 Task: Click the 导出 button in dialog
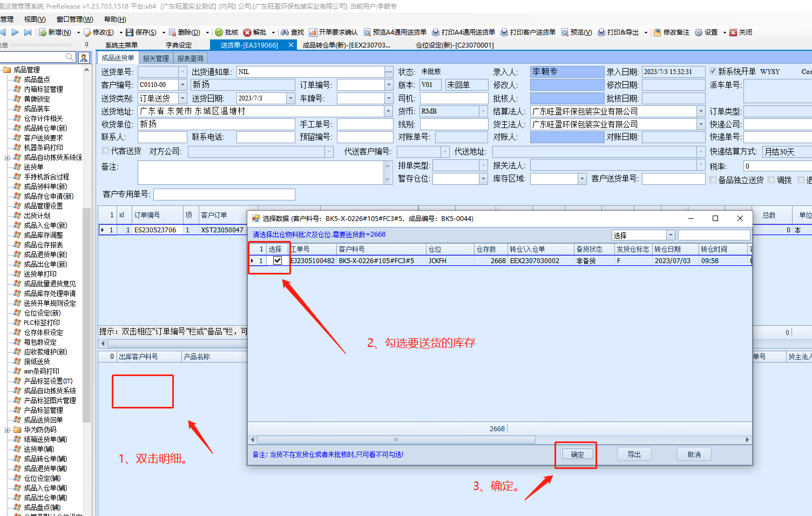point(634,454)
